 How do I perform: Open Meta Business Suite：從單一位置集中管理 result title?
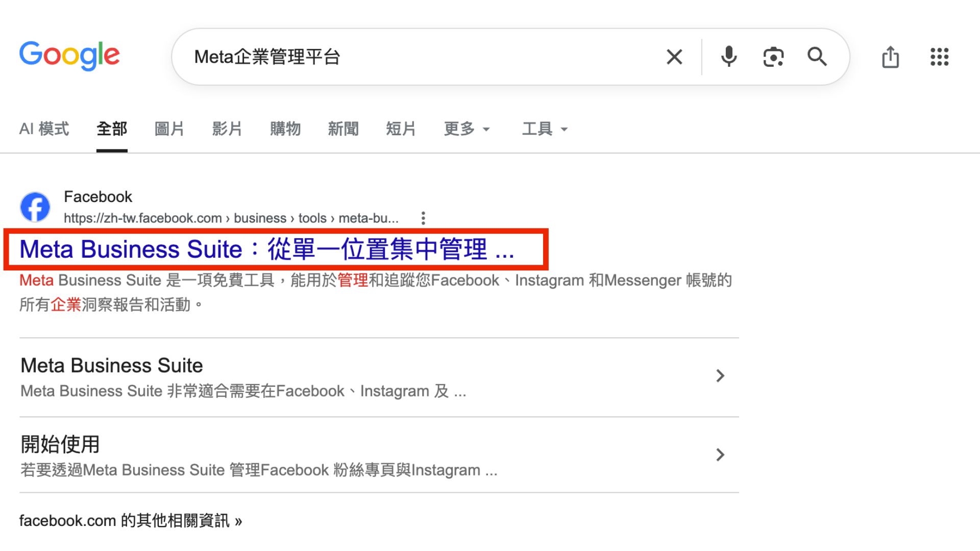point(266,249)
